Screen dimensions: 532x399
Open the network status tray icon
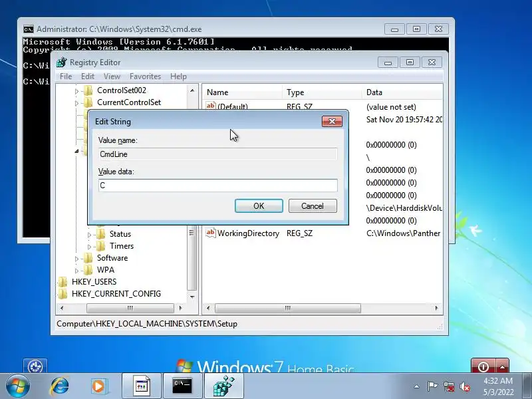(449, 386)
